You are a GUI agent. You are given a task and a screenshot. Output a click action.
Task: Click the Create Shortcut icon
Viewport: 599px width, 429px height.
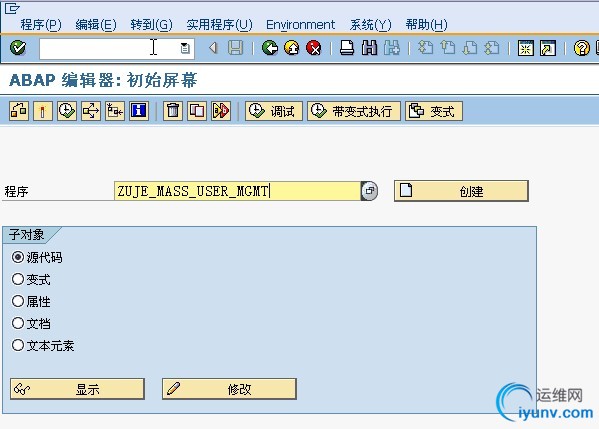(x=548, y=48)
